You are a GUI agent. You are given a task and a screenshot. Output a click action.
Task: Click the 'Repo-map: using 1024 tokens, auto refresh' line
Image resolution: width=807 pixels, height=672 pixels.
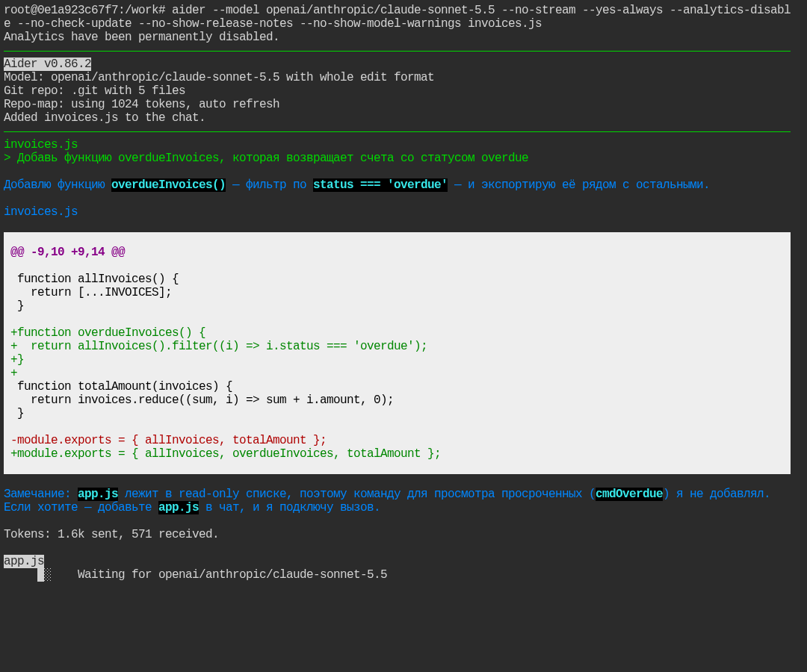coord(141,104)
